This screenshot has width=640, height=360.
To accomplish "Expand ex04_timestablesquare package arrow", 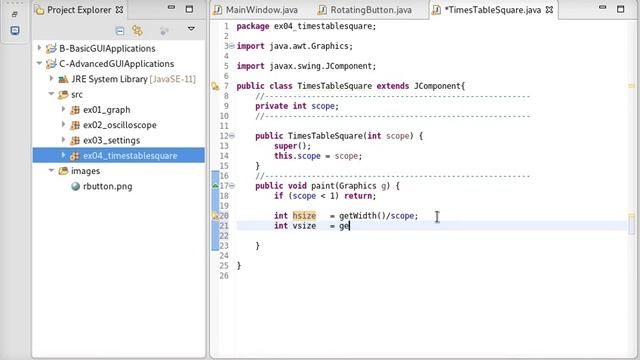I will tap(63, 155).
